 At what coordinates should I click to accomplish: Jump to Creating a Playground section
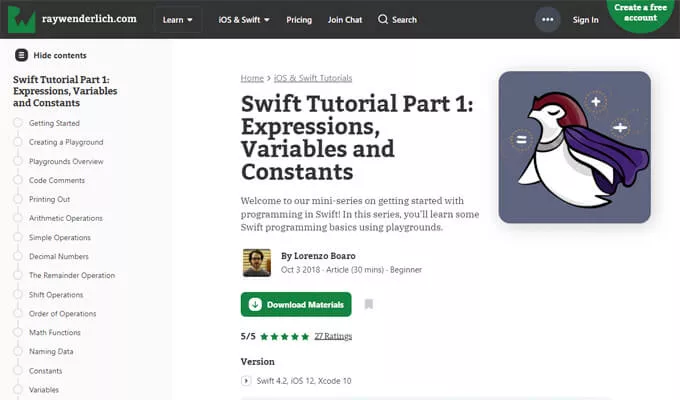(x=66, y=142)
